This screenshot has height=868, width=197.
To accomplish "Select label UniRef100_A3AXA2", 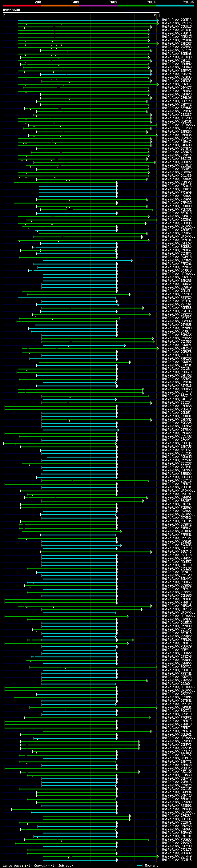I will coord(177,172).
